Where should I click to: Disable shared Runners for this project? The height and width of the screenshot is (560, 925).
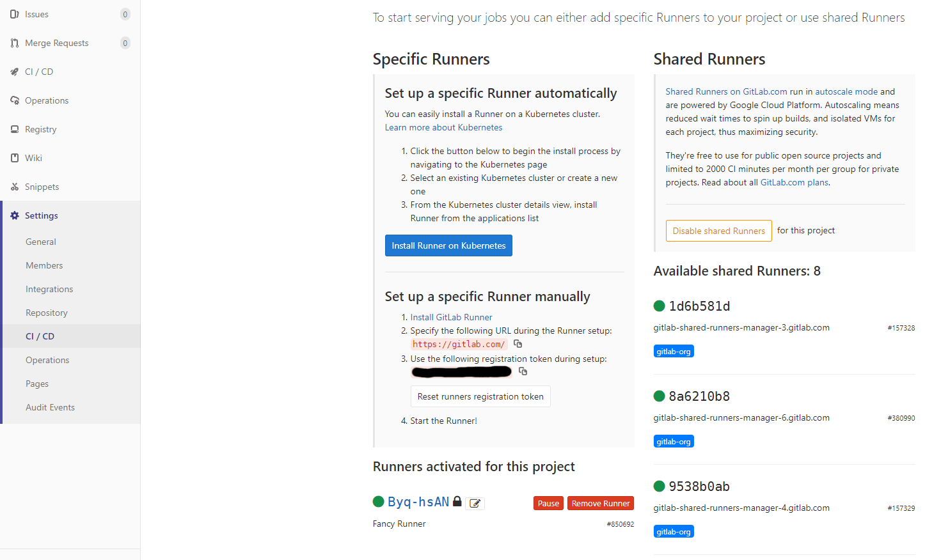718,231
